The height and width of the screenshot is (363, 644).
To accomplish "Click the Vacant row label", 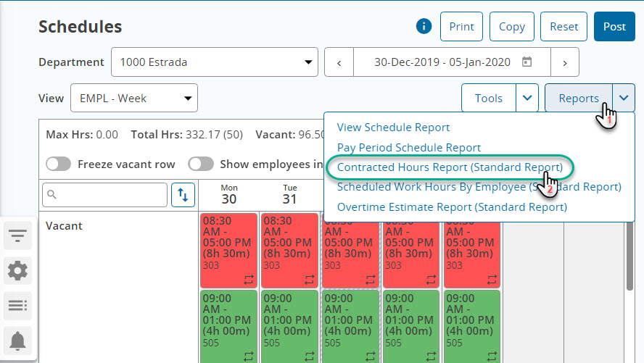I will point(64,226).
